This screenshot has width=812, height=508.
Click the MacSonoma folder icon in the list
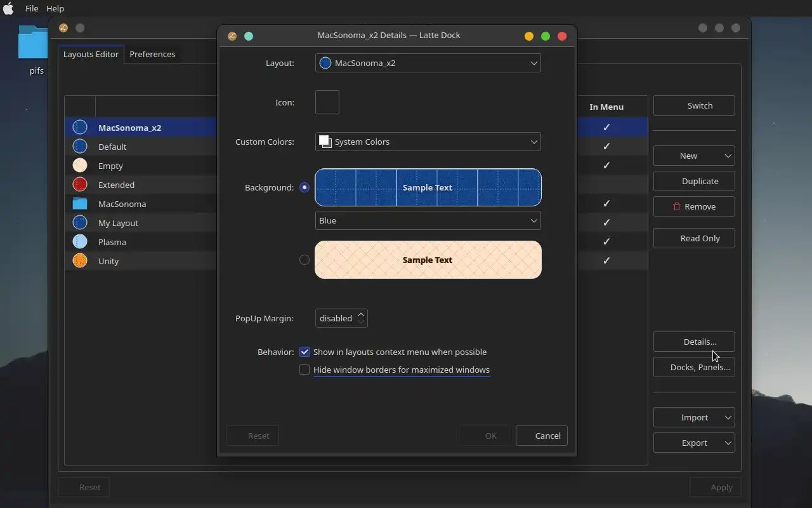coord(80,204)
